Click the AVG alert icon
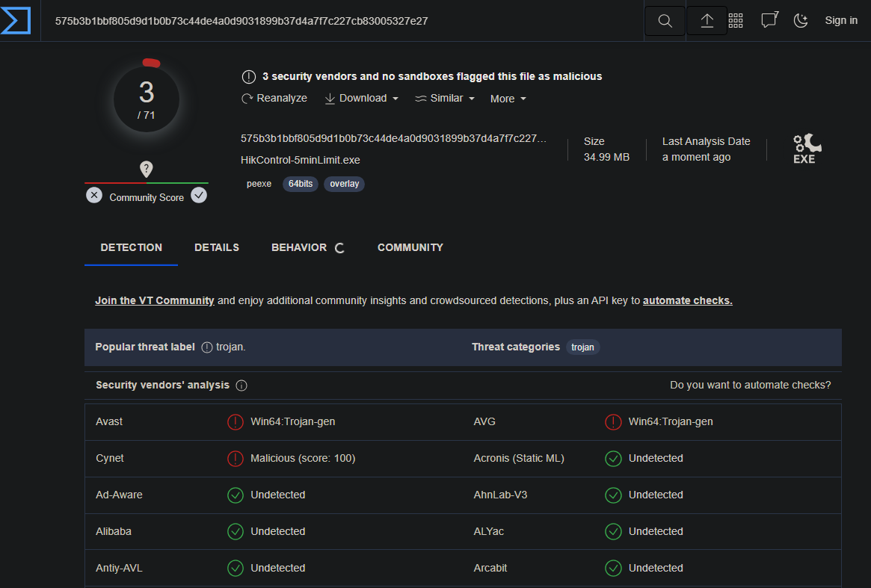Image resolution: width=871 pixels, height=588 pixels. (613, 422)
